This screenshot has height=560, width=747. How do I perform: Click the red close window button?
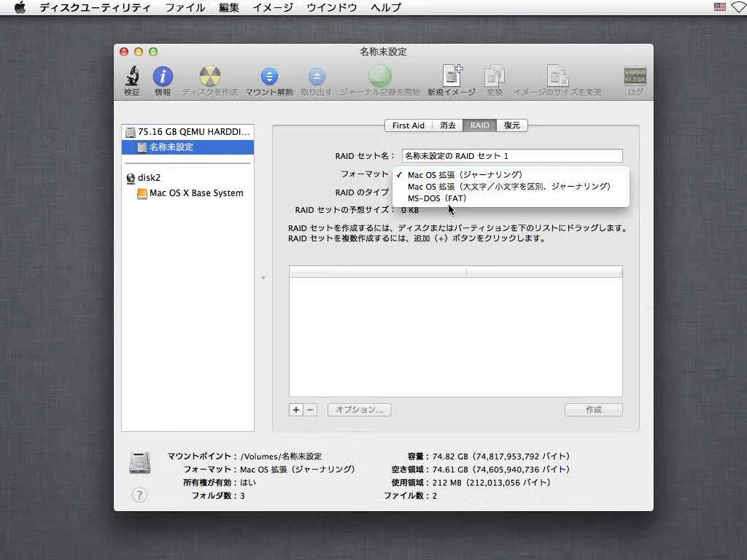coord(124,52)
